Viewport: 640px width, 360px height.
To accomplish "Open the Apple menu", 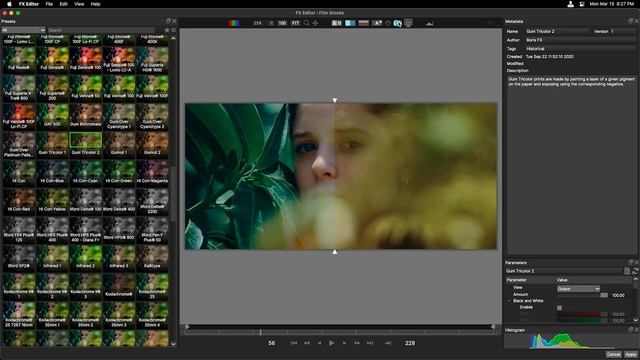I will pos(9,4).
